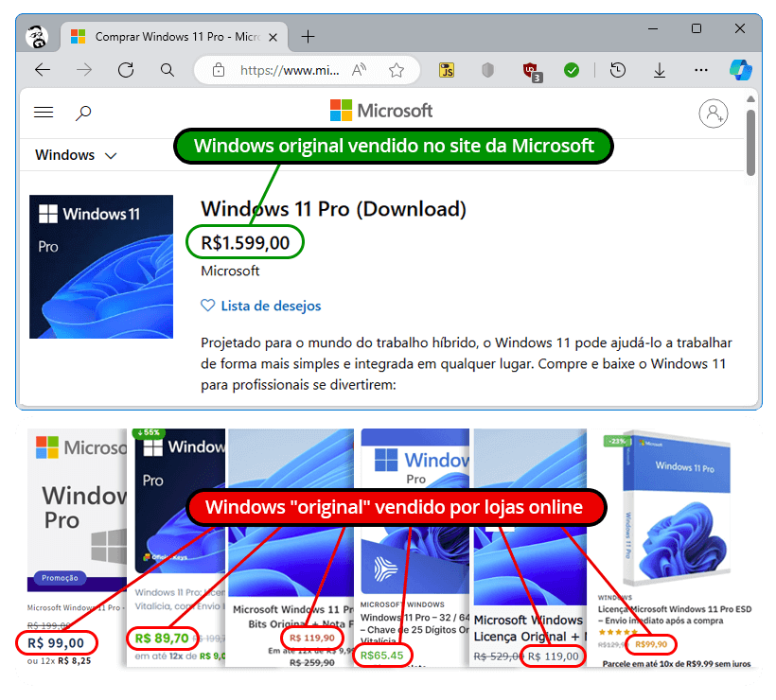Activate the Read aloud icon
This screenshot has height=700, width=776.
pos(359,70)
